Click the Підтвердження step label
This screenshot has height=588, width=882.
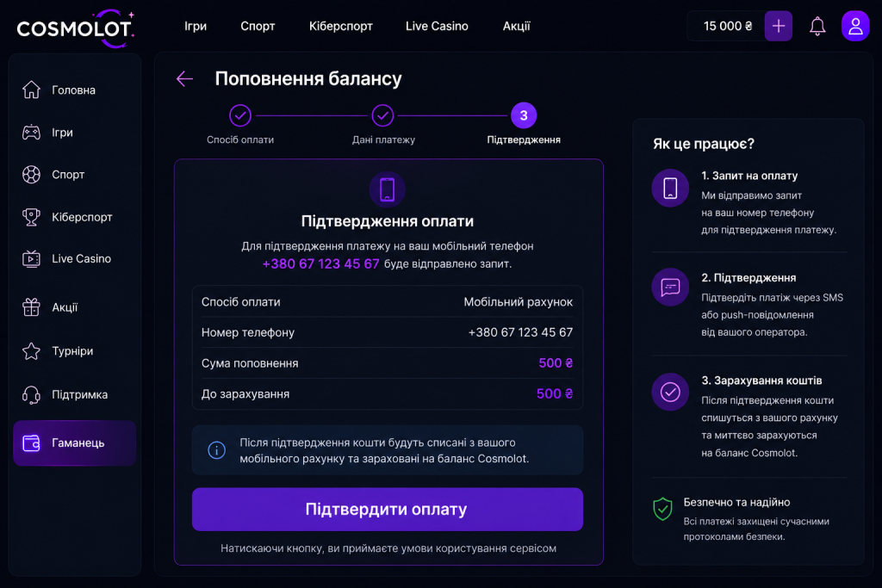pyautogui.click(x=524, y=140)
